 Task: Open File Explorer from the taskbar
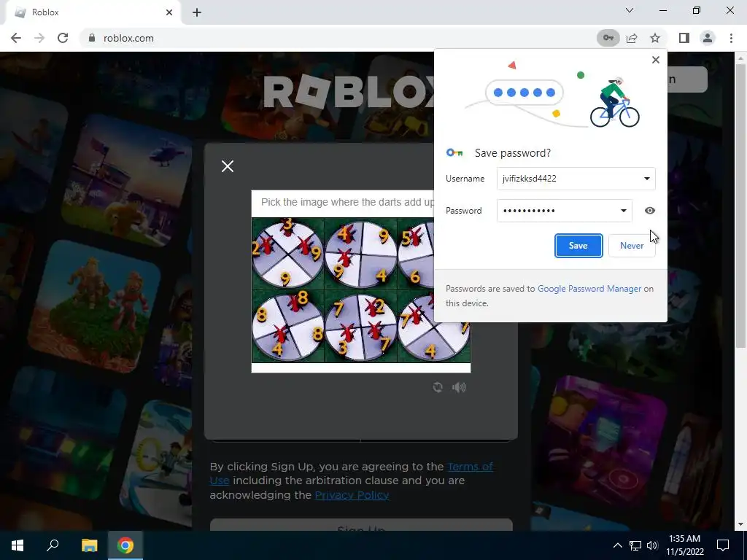point(89,545)
